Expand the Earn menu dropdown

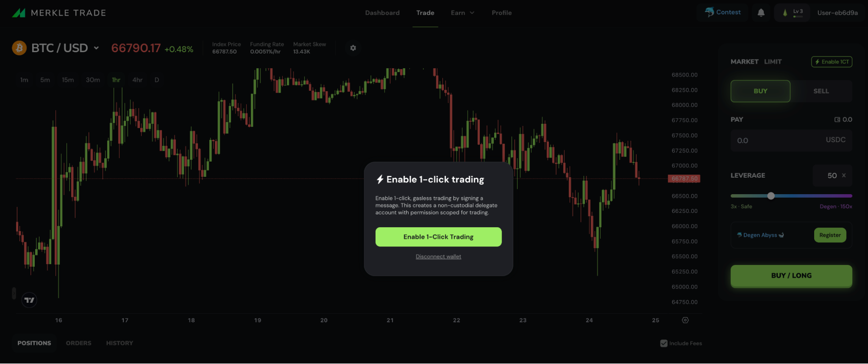pyautogui.click(x=462, y=13)
